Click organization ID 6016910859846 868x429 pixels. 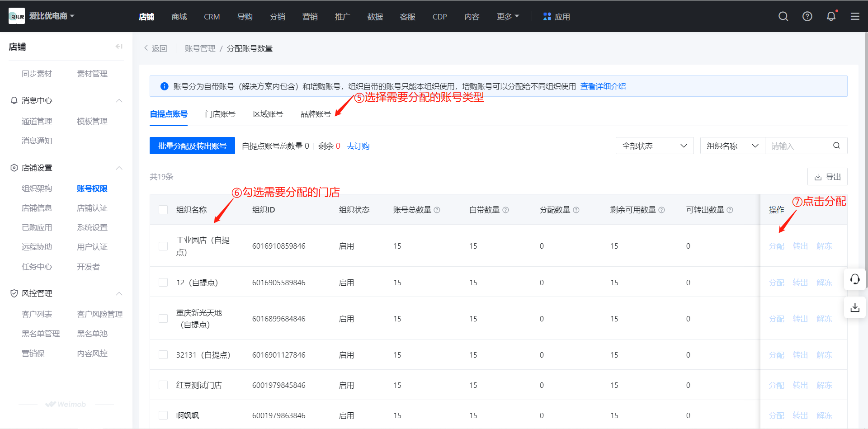pyautogui.click(x=279, y=246)
